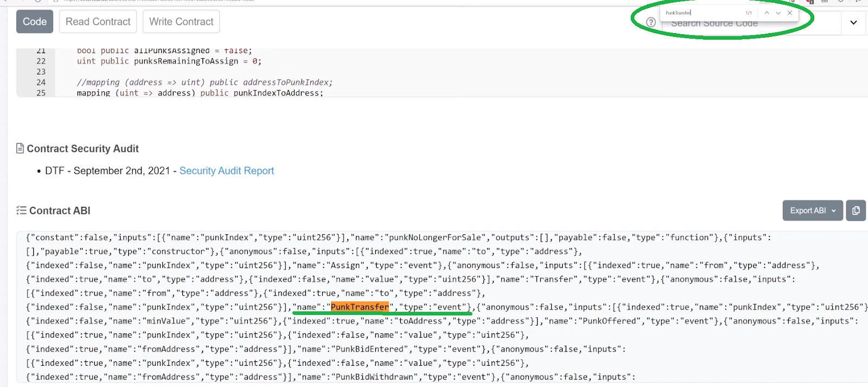Screen dimensions: 868x387
Task: Click the Contract ABI list icon
Action: click(21, 211)
